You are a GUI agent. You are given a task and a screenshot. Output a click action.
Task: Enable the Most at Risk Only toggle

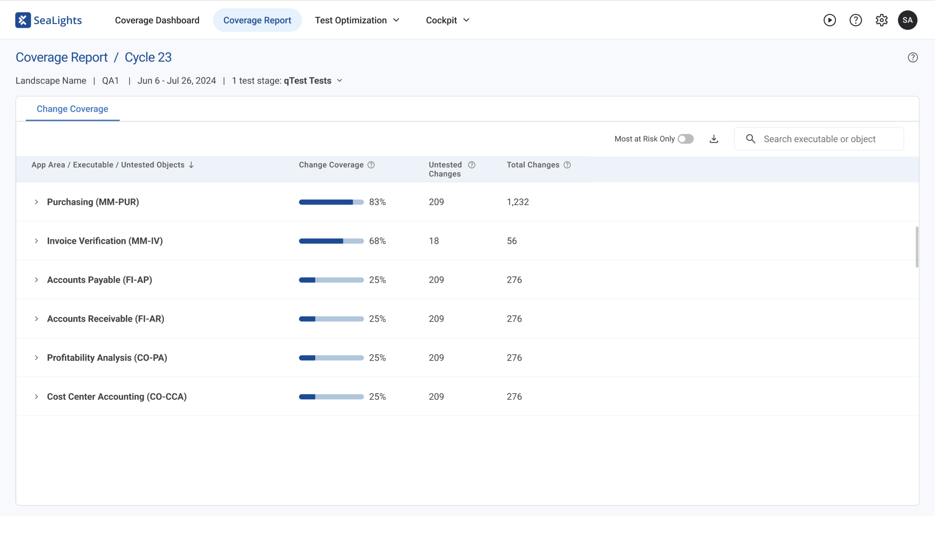[685, 139]
